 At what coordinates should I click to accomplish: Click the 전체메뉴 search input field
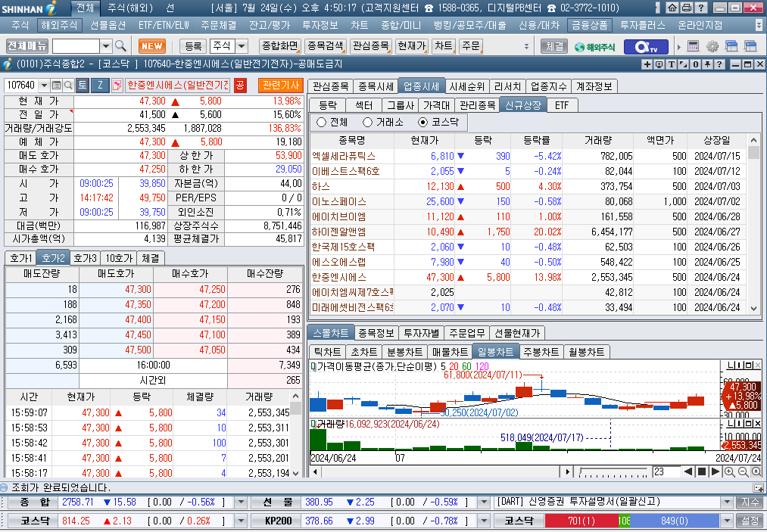(76, 46)
